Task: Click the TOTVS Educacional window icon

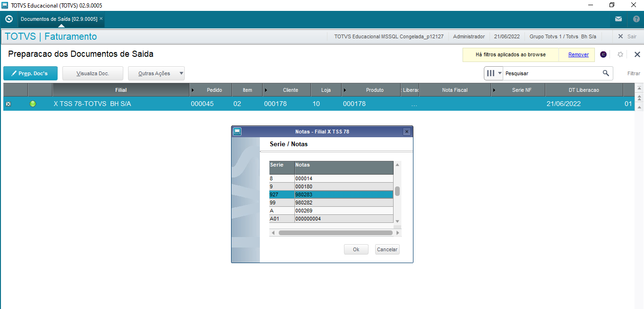Action: click(x=5, y=5)
